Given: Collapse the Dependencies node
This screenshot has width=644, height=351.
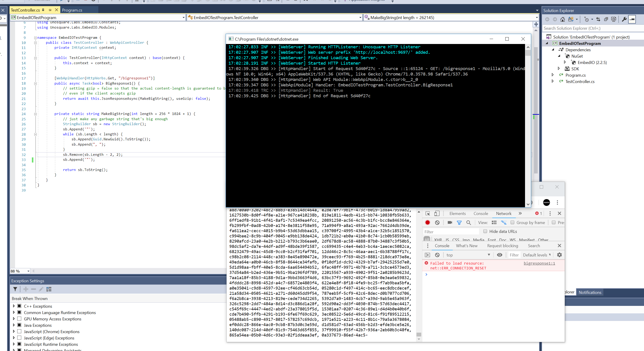Looking at the screenshot, I should (x=553, y=49).
